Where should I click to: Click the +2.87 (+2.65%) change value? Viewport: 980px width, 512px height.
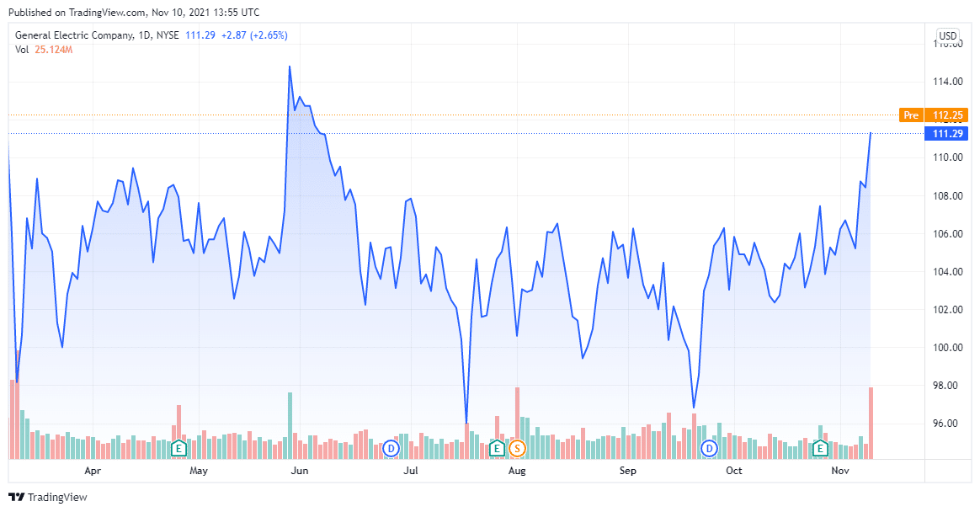tap(254, 35)
